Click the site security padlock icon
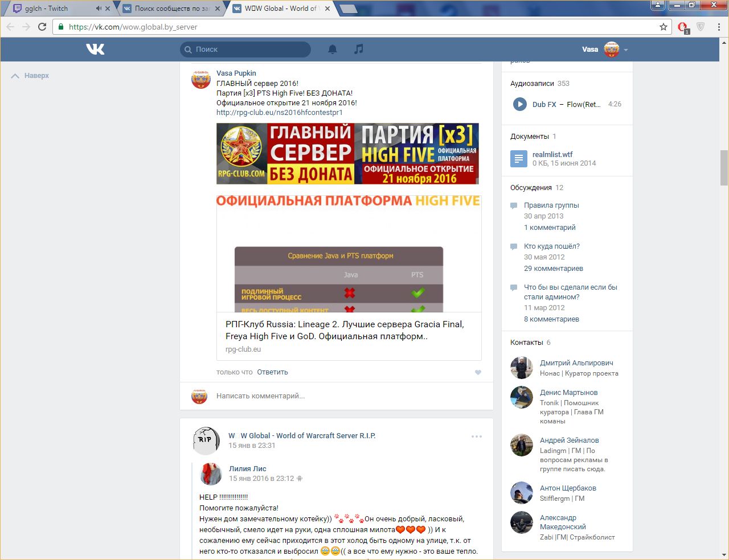 [61, 27]
